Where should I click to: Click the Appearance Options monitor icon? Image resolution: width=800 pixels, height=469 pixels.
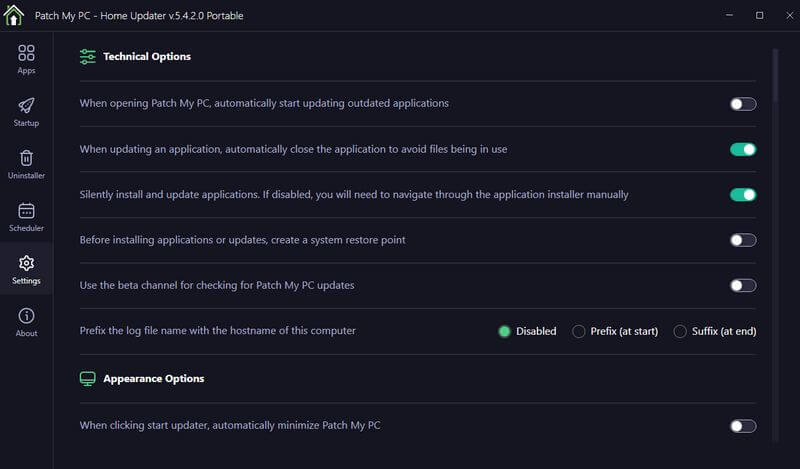coord(88,379)
